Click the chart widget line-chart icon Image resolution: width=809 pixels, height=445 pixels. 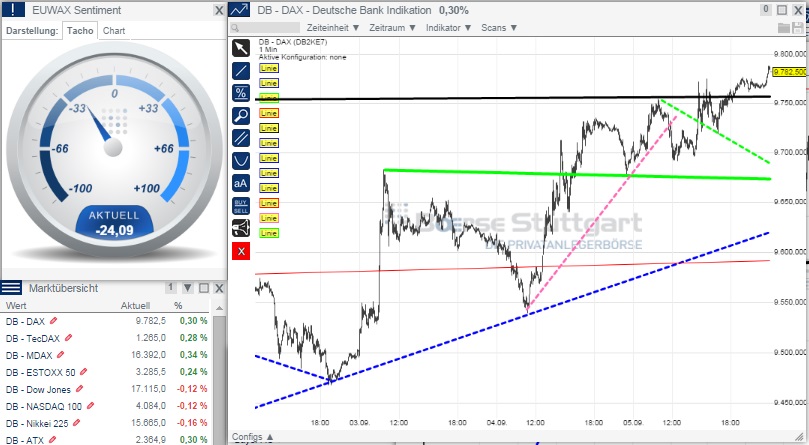(x=239, y=10)
